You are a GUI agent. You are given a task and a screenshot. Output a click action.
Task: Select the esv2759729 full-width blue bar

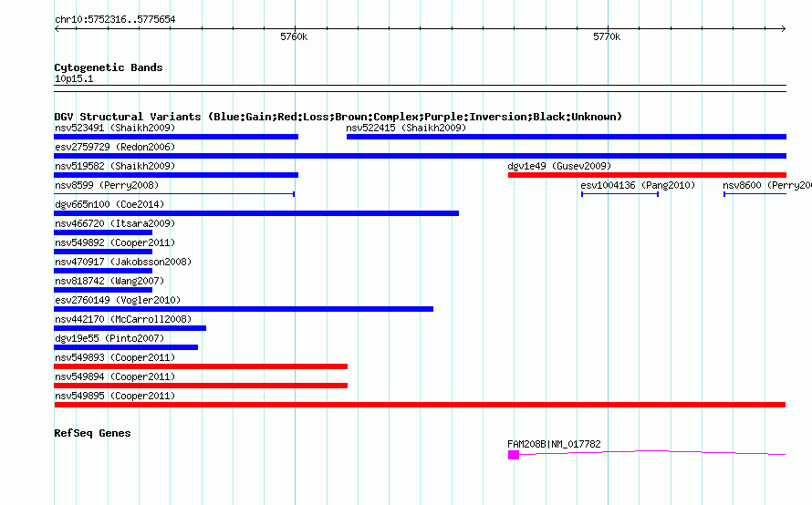coord(420,156)
